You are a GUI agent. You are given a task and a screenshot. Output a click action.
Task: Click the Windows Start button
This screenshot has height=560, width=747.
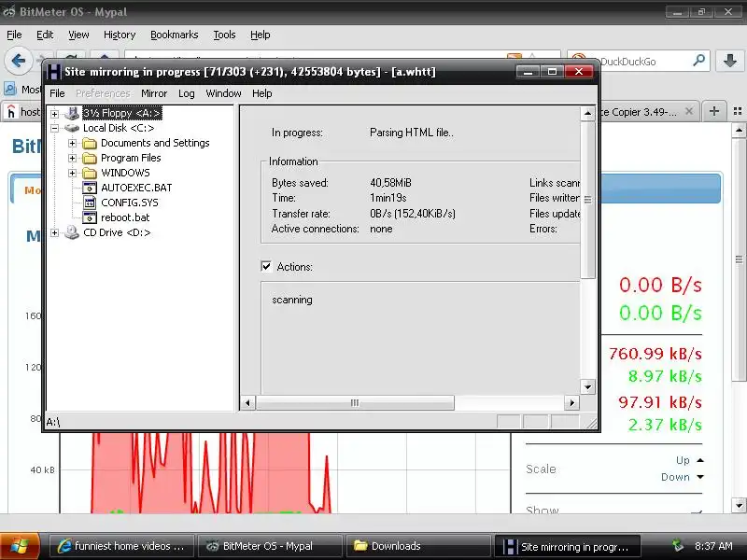pos(20,546)
